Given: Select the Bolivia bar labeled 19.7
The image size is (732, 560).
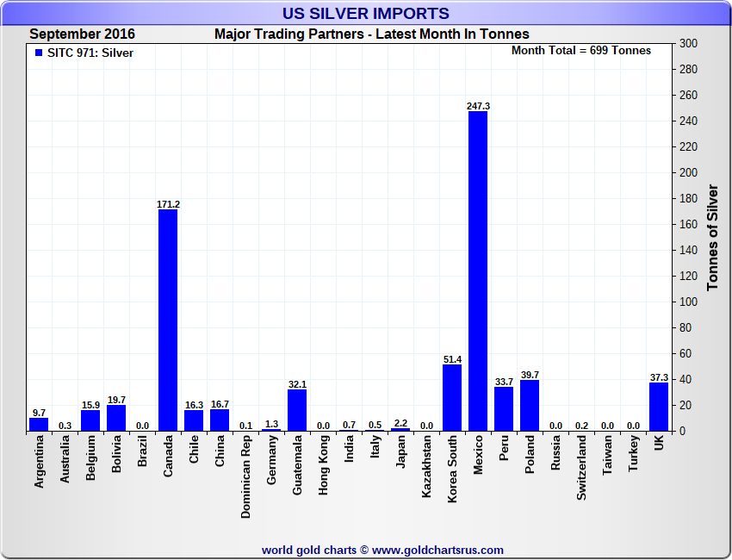Looking at the screenshot, I should (116, 419).
